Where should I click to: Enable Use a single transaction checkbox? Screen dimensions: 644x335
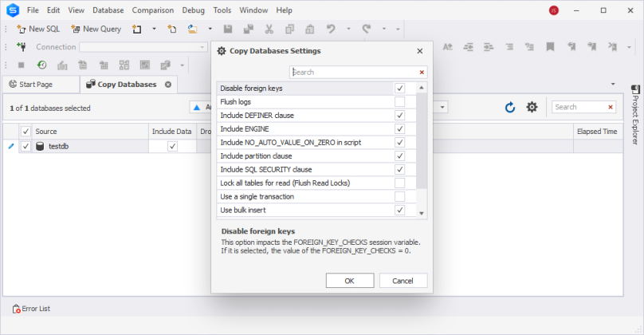tap(399, 197)
